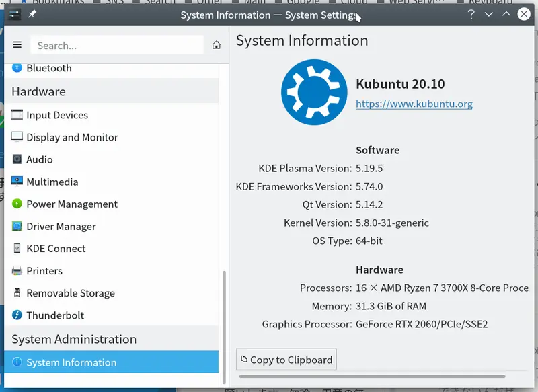The height and width of the screenshot is (392, 538).
Task: Select System Information entry
Action: click(111, 362)
